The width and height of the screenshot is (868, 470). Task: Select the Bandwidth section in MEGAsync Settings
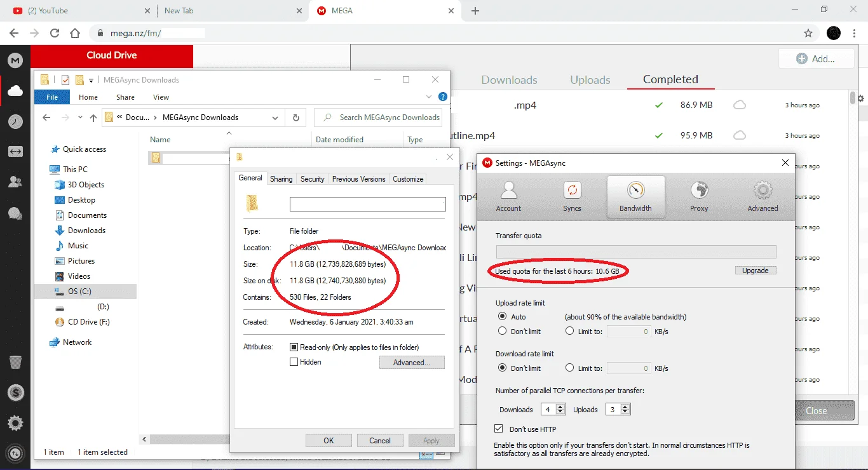pyautogui.click(x=635, y=196)
